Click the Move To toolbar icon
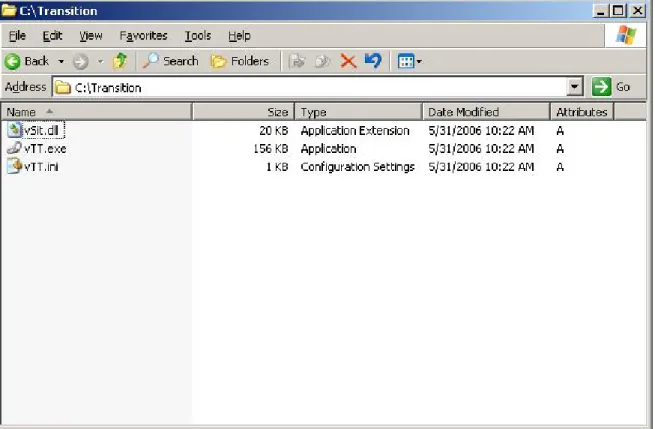The height and width of the screenshot is (429, 655). click(x=297, y=61)
